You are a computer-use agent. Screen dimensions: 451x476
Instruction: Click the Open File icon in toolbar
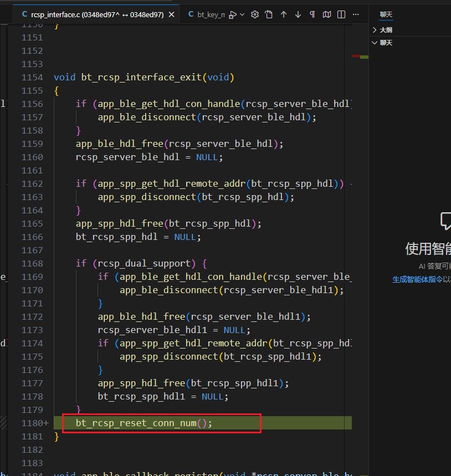(269, 14)
